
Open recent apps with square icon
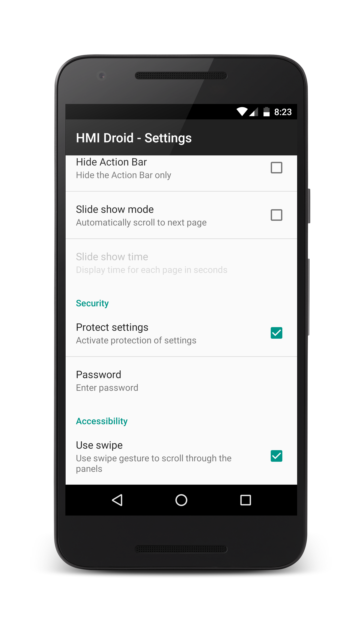pos(246,500)
